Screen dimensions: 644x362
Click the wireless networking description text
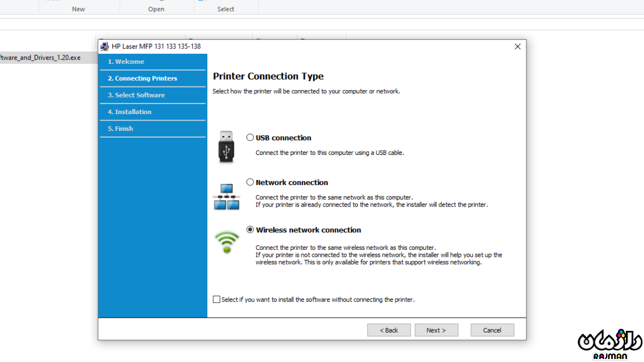pyautogui.click(x=379, y=255)
